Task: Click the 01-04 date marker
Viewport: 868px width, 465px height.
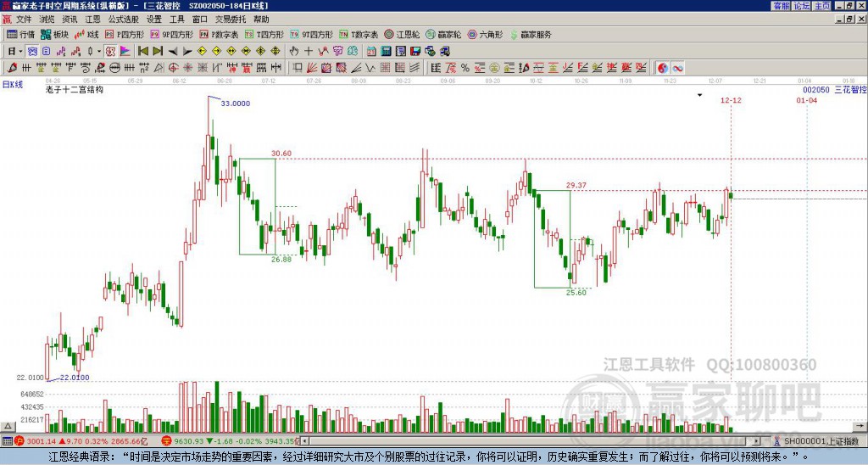Action: (x=807, y=100)
